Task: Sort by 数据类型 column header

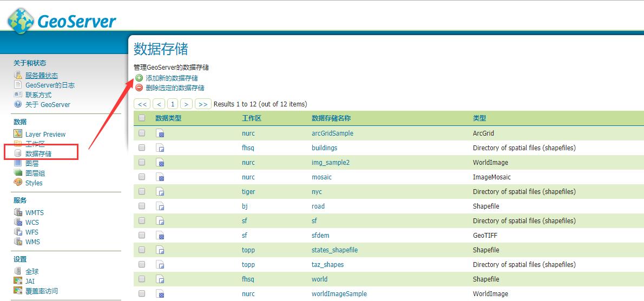Action: tap(168, 118)
